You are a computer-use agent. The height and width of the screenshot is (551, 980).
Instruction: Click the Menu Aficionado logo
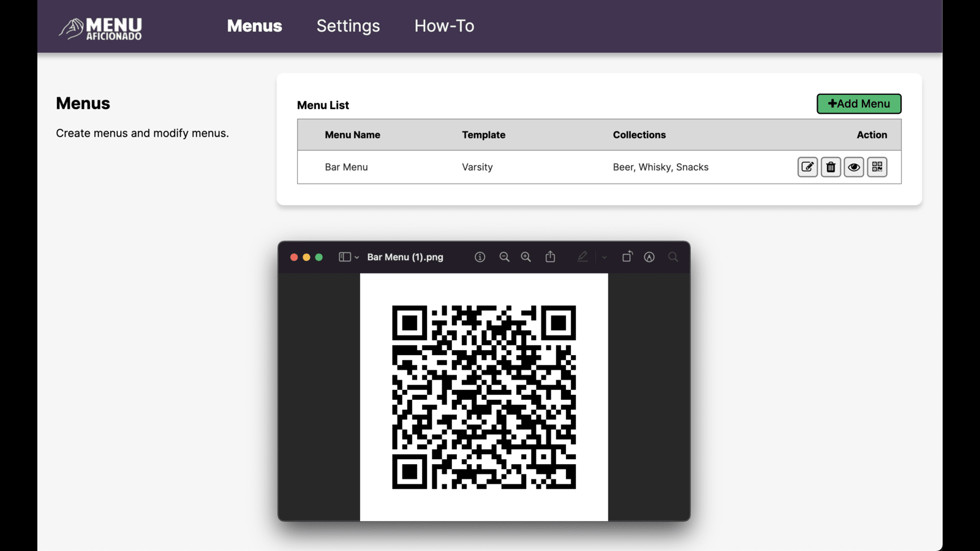[x=100, y=28]
